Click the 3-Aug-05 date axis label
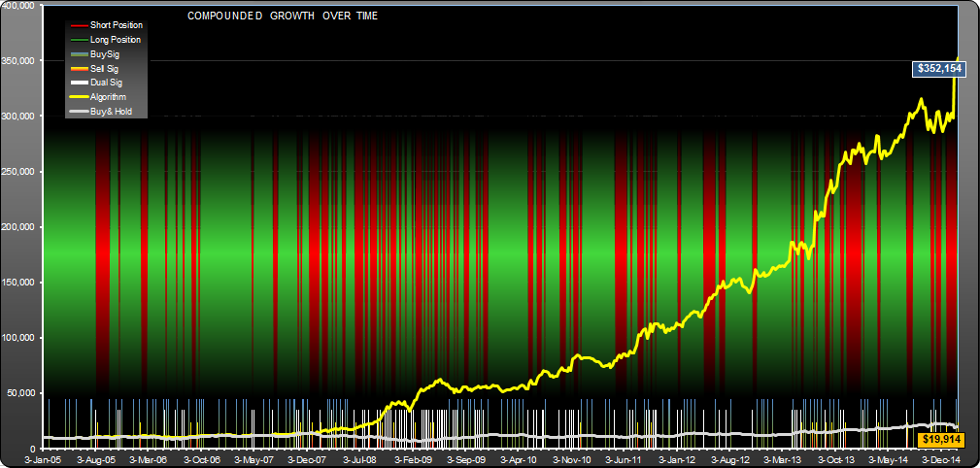 [x=96, y=458]
